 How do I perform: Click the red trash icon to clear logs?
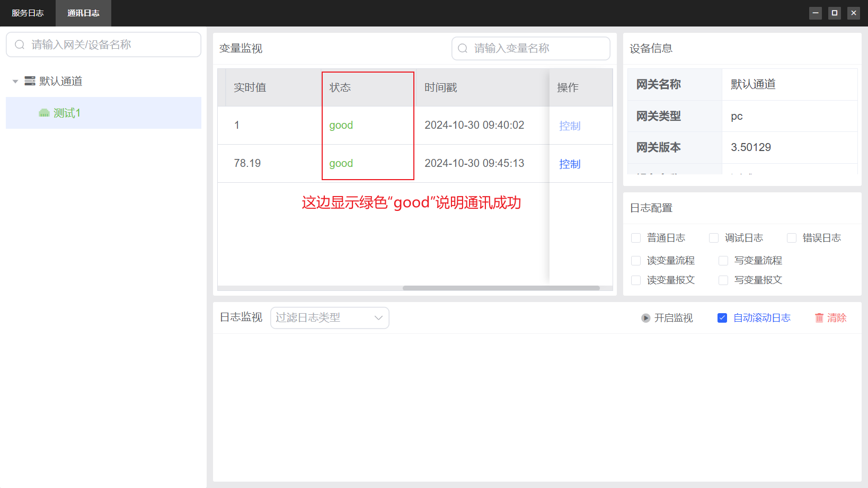(x=819, y=318)
